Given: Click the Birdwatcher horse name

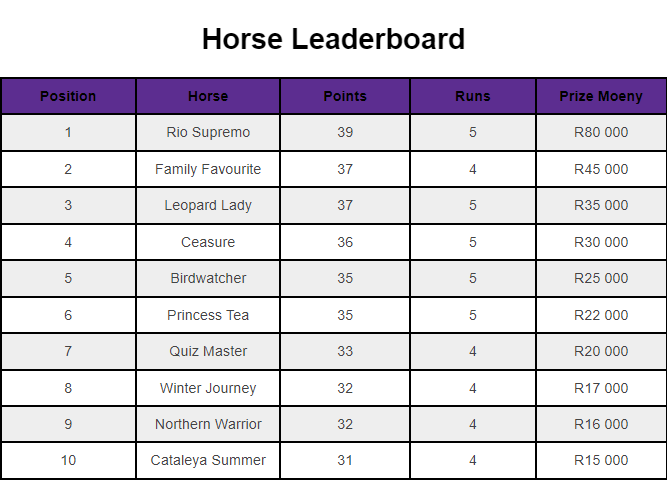Looking at the screenshot, I should pos(208,278).
